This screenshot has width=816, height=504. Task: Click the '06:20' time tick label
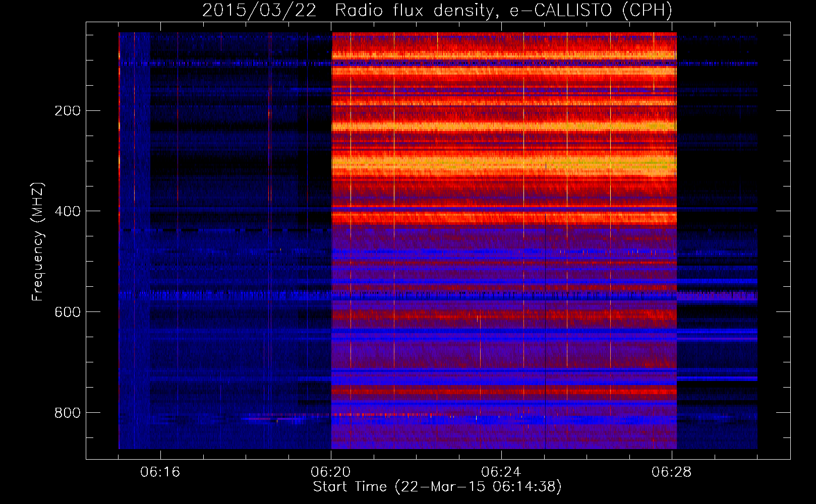pos(331,472)
